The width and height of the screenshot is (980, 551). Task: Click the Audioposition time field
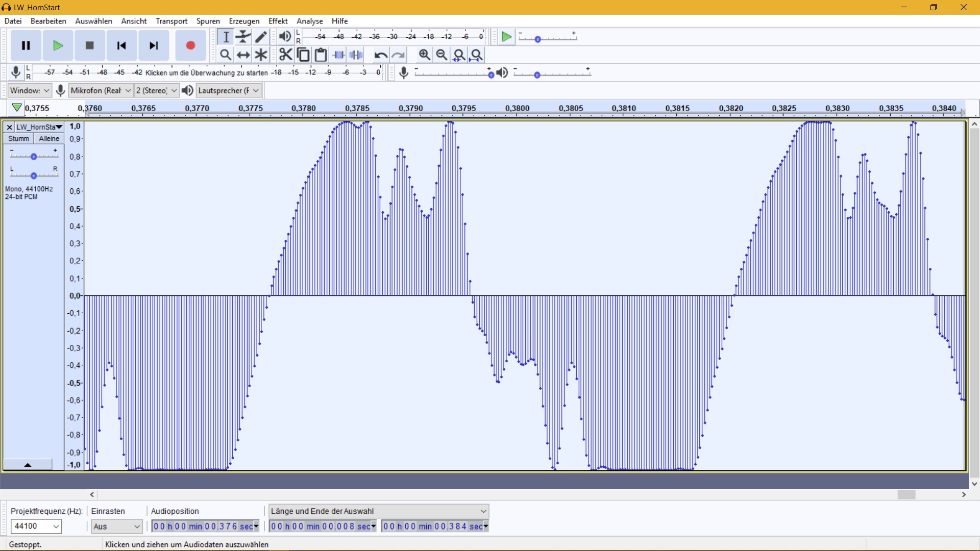203,526
